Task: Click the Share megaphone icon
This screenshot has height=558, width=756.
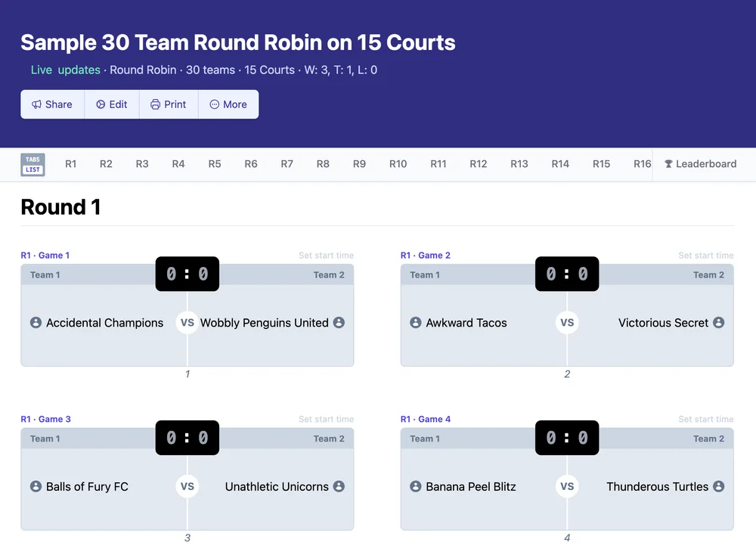Action: [x=37, y=104]
